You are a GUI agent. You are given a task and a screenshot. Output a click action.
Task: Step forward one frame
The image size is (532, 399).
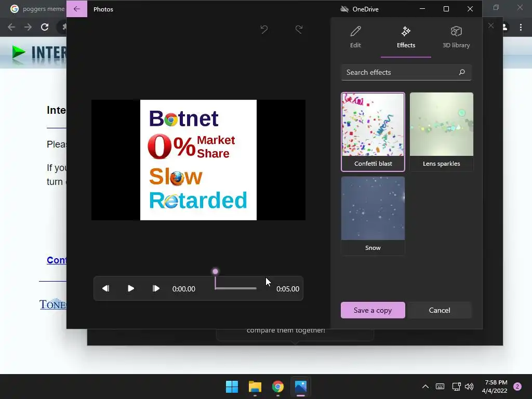pos(156,288)
